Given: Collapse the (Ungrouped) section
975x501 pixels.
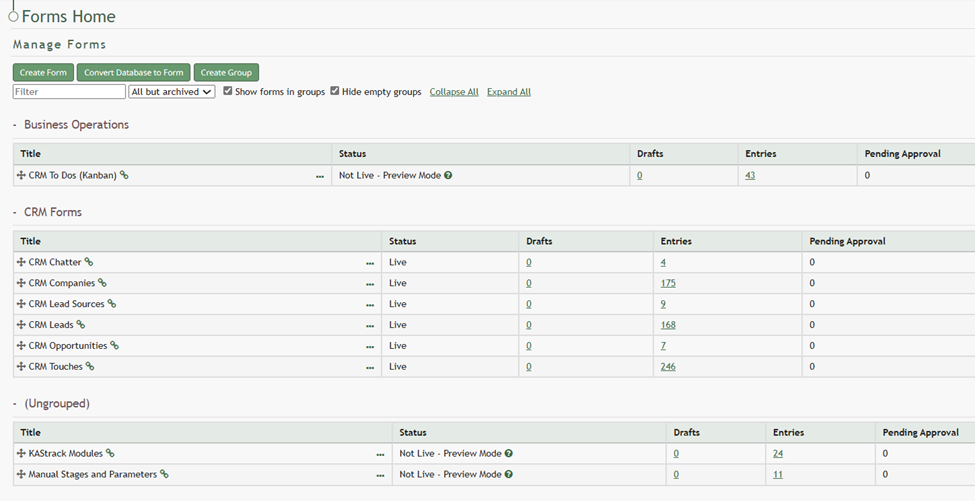Looking at the screenshot, I should [x=15, y=404].
